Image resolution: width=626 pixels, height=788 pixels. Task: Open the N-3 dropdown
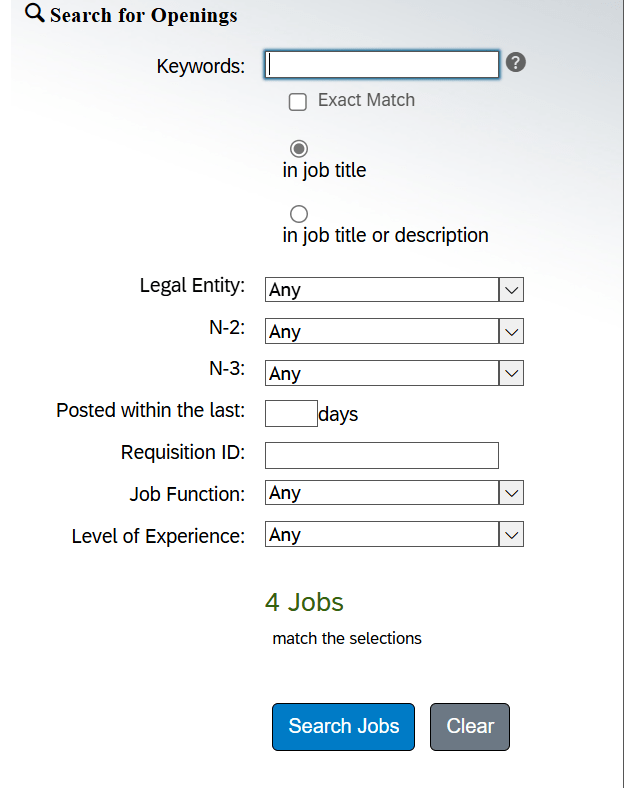[x=394, y=373]
